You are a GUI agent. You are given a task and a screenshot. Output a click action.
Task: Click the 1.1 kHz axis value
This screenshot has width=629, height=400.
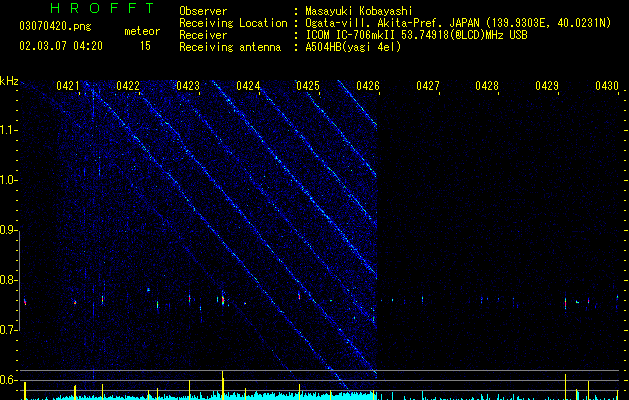tap(8, 130)
